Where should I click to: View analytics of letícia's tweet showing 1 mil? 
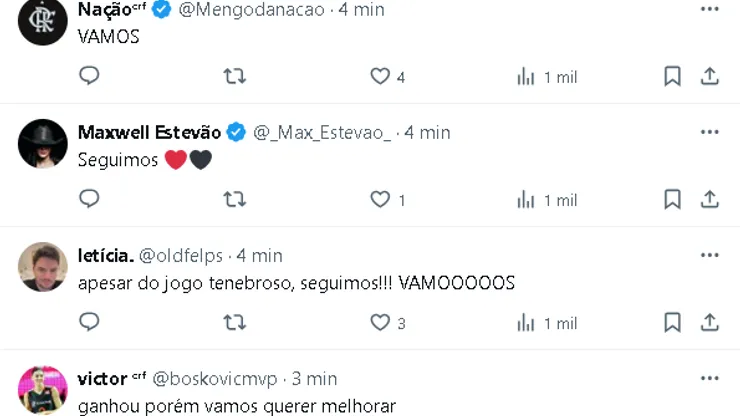pyautogui.click(x=547, y=323)
